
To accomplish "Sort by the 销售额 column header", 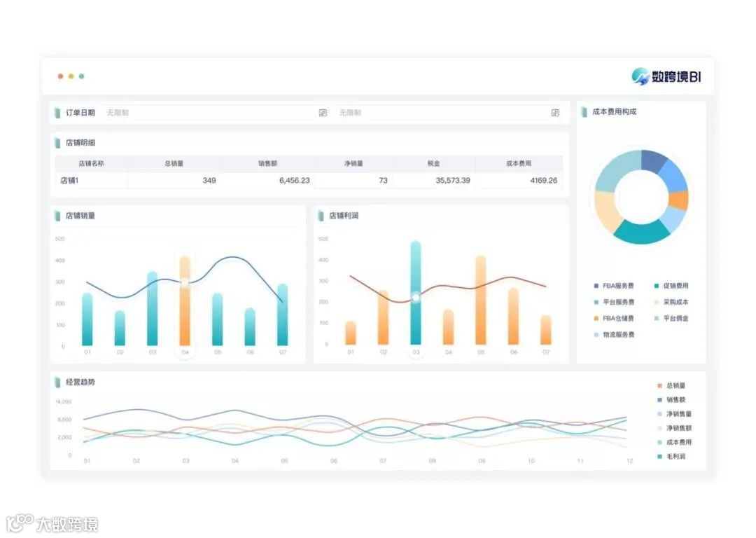I will pyautogui.click(x=267, y=163).
